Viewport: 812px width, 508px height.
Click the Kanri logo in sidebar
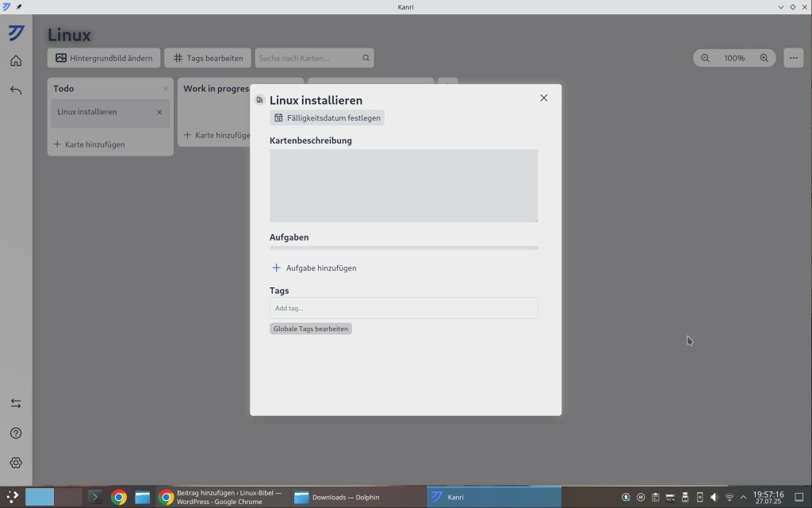[16, 33]
